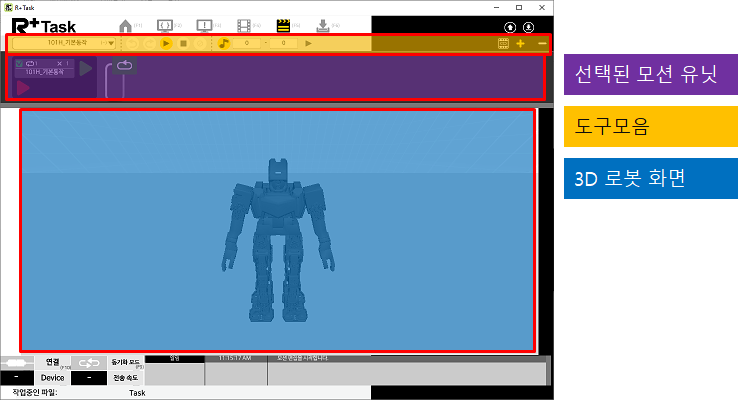
Task: Open the code braces editor tab
Action: pyautogui.click(x=165, y=25)
